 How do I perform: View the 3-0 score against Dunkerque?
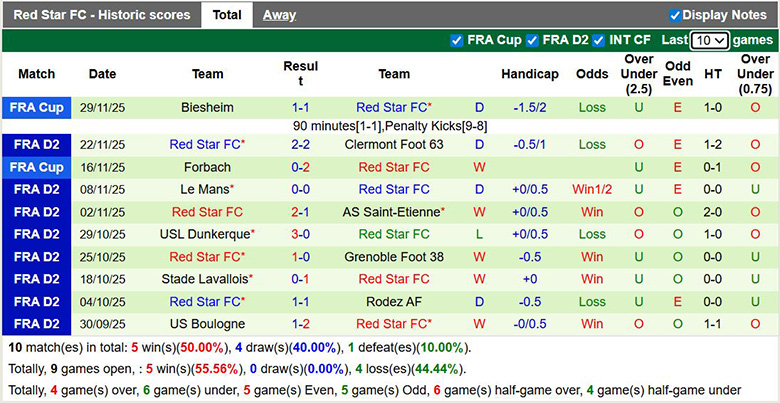pyautogui.click(x=300, y=234)
